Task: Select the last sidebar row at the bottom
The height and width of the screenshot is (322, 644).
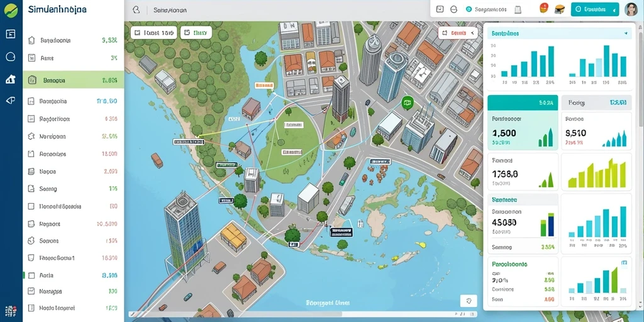Action: (x=74, y=307)
